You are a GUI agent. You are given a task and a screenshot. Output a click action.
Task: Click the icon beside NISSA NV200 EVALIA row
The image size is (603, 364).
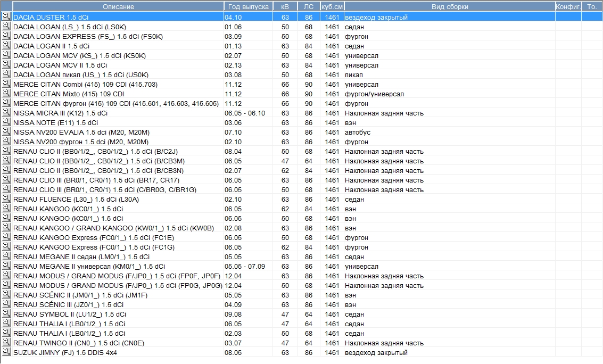(6, 131)
